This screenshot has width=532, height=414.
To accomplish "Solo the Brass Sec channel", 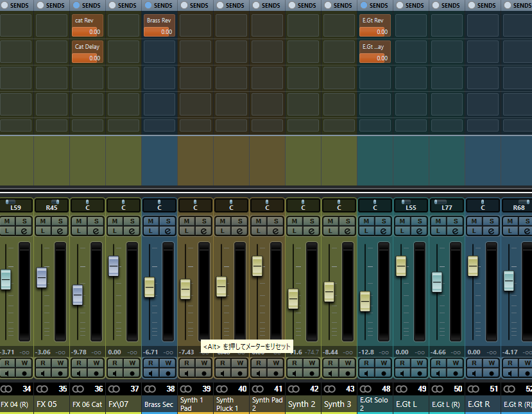I will pyautogui.click(x=168, y=221).
